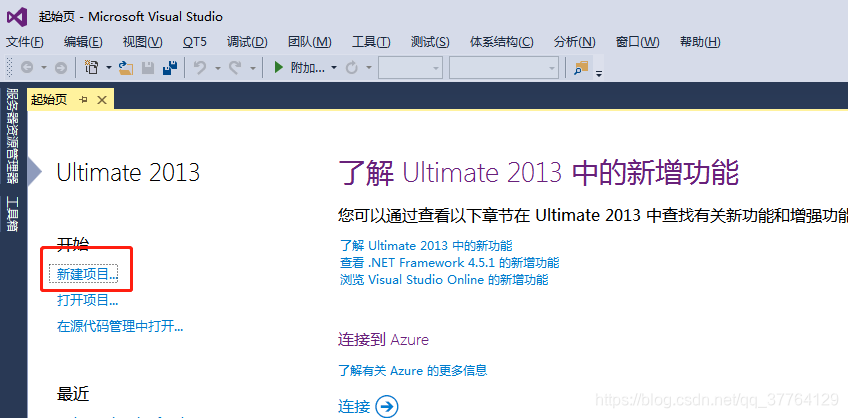Open the solution platforms combo box
The height and width of the screenshot is (418, 848).
pos(504,68)
